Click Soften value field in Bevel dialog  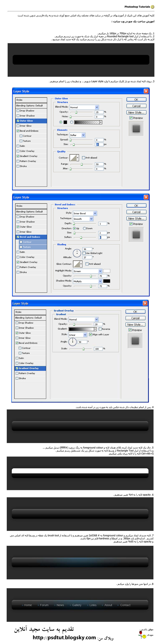(x=103, y=237)
